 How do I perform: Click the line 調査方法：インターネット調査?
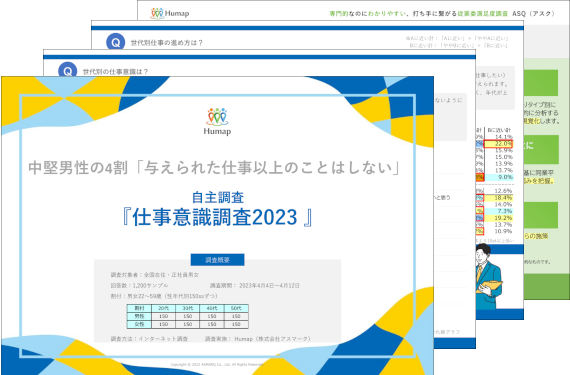pos(149,339)
